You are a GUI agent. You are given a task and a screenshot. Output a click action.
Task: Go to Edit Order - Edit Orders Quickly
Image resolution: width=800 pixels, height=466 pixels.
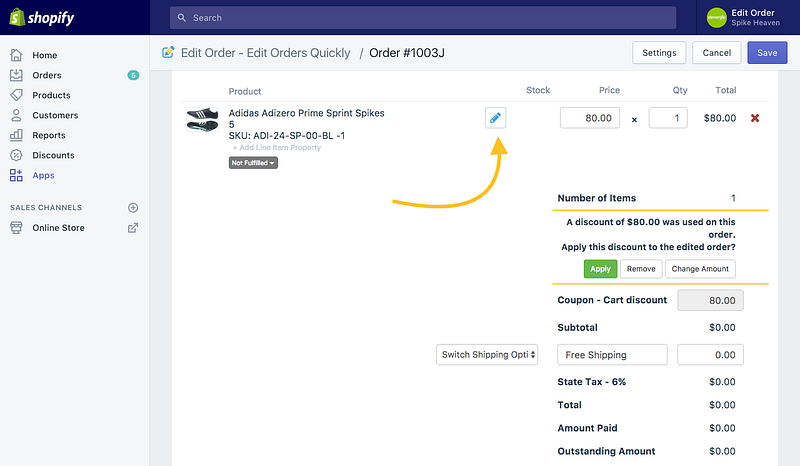click(265, 53)
